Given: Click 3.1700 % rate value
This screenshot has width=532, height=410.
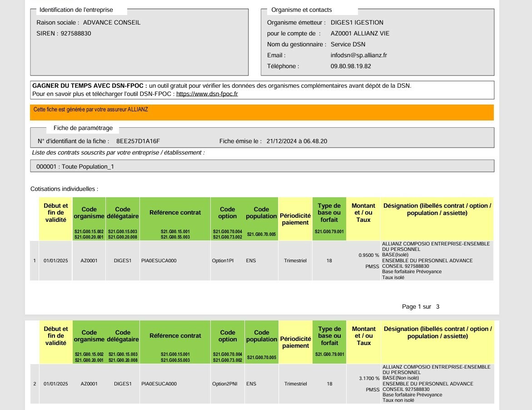Looking at the screenshot, I should pos(369,379).
